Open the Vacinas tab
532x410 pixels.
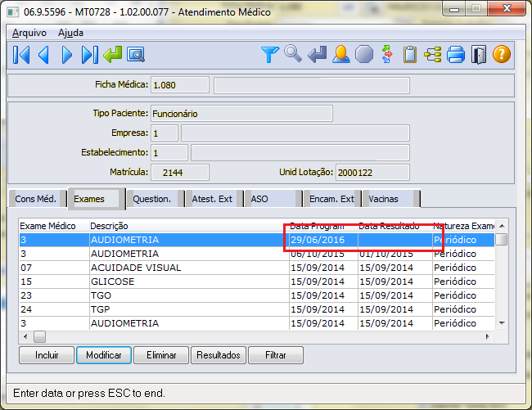(x=391, y=199)
